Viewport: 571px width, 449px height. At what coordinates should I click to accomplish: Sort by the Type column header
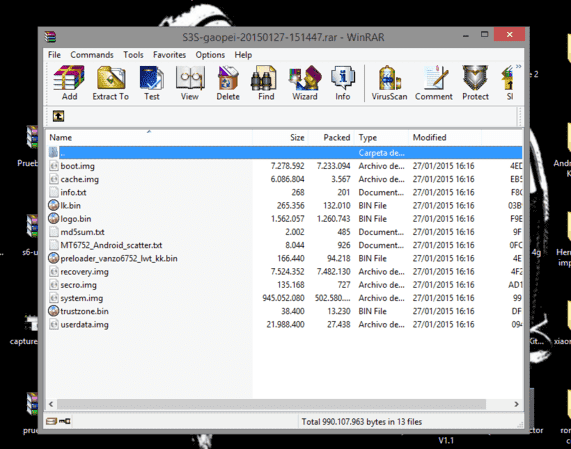pyautogui.click(x=381, y=137)
